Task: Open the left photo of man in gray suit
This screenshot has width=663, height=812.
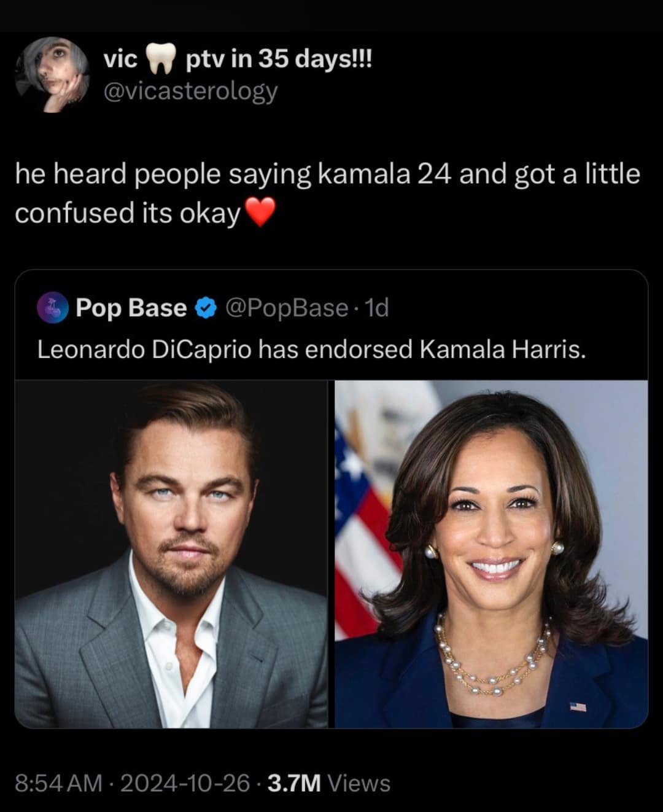Action: coord(171,554)
